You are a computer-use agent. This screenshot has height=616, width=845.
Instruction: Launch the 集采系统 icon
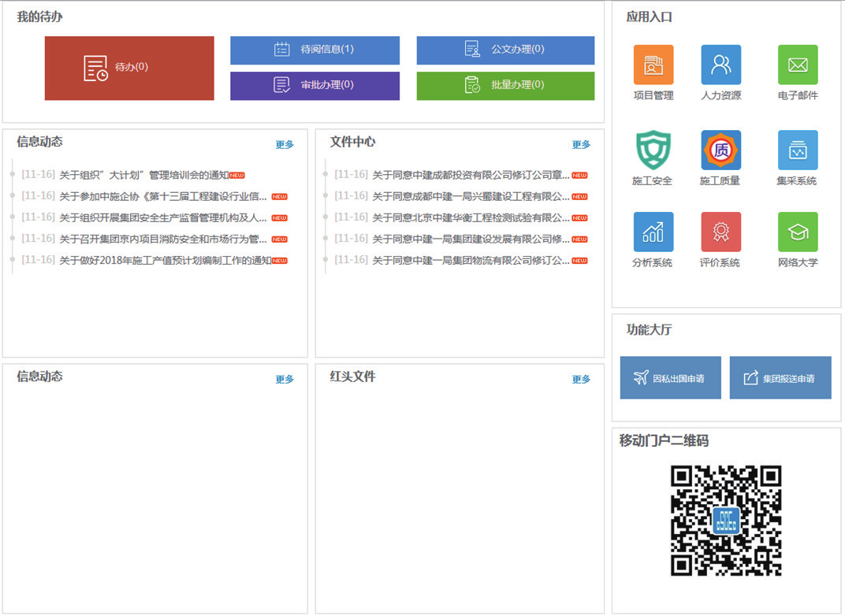pos(798,150)
